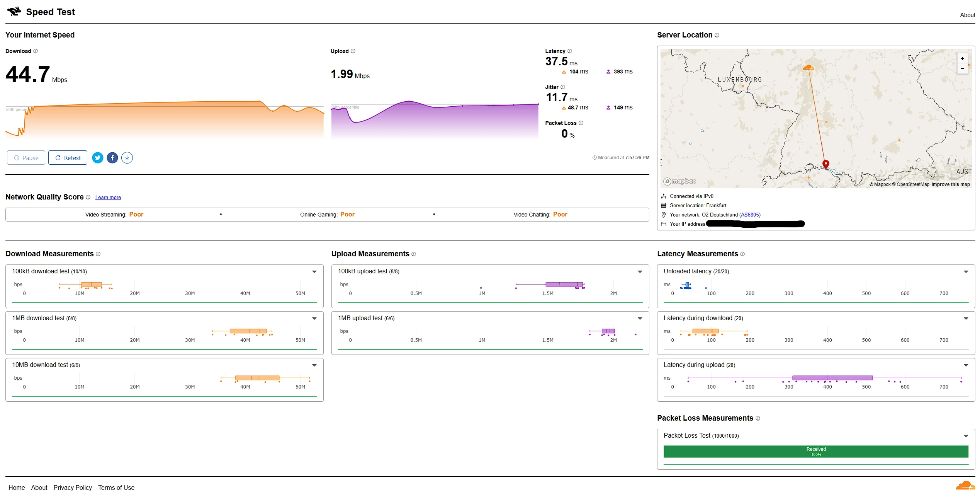This screenshot has height=491, width=980.
Task: Click info icon next to Packet Loss
Action: (x=581, y=123)
